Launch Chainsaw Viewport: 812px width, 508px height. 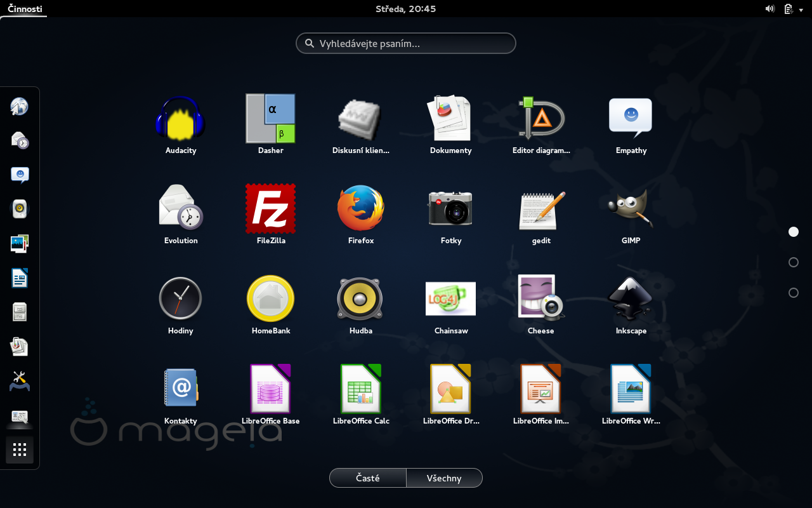click(x=450, y=298)
